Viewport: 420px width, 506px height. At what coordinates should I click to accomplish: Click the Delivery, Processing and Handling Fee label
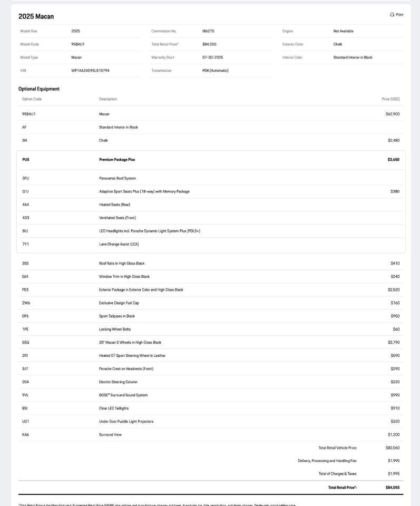[x=327, y=461]
